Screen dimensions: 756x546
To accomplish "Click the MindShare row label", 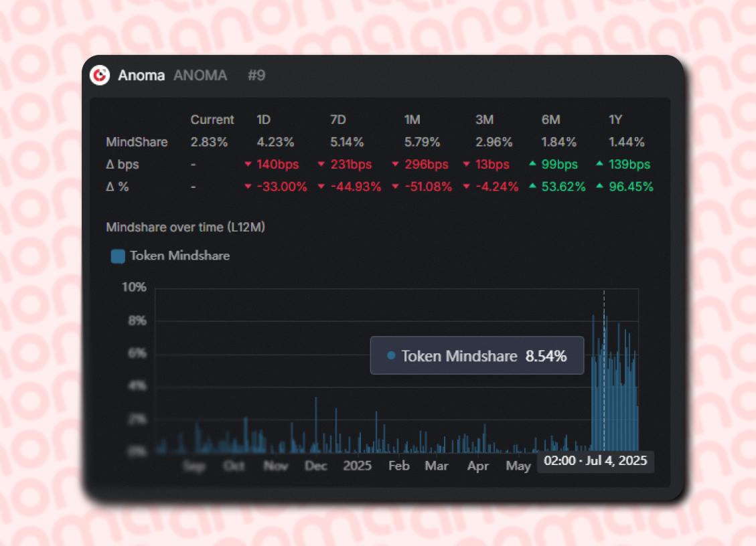I will pyautogui.click(x=137, y=142).
